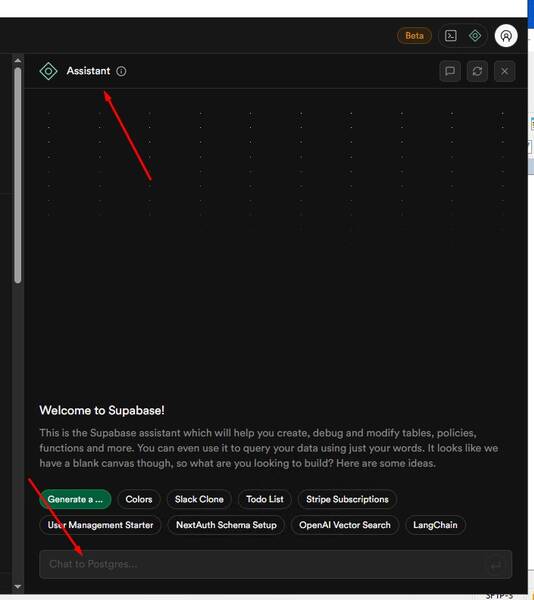The image size is (534, 600).
Task: Choose OpenAI Vector Search chip
Action: pyautogui.click(x=345, y=525)
